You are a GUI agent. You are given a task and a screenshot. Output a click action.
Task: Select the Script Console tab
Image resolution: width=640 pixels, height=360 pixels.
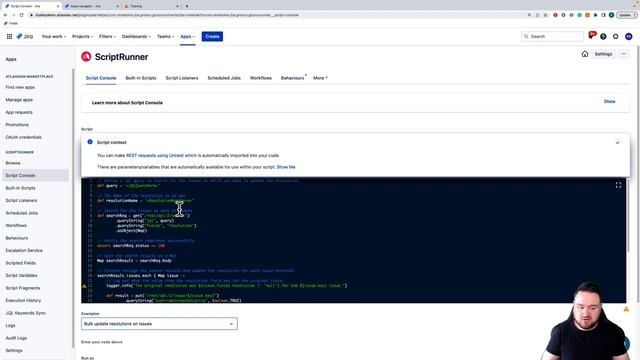(101, 78)
